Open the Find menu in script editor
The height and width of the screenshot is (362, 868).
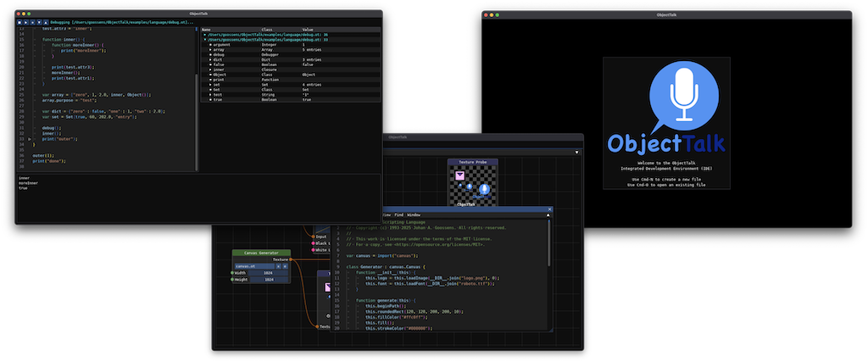click(x=398, y=214)
